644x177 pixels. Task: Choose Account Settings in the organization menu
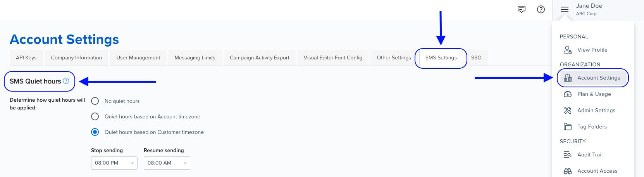pyautogui.click(x=593, y=78)
